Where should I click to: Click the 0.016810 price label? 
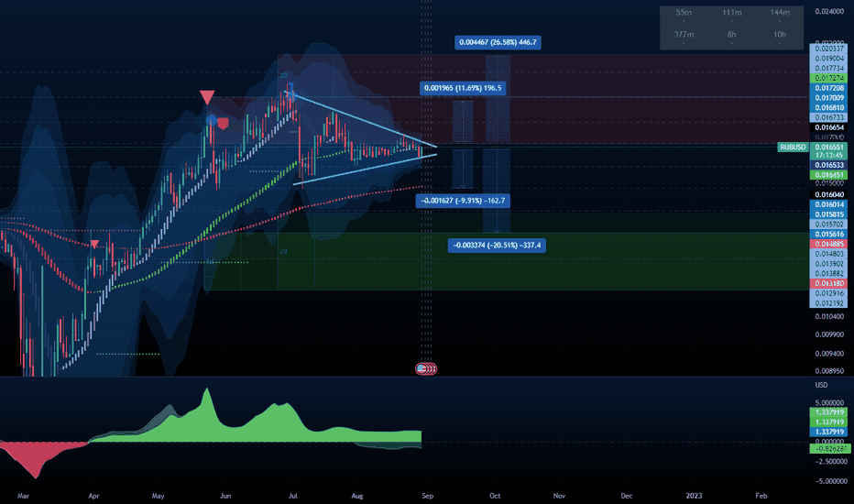[829, 107]
